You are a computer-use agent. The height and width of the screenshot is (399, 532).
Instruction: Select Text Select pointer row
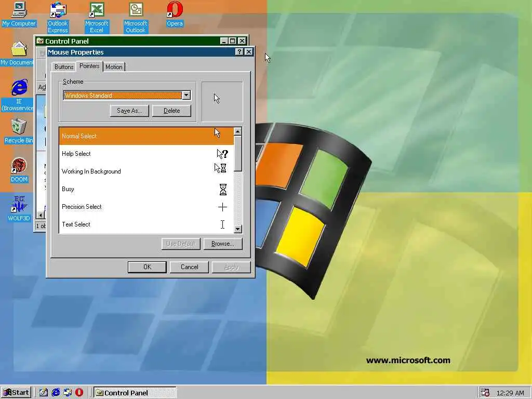coord(146,224)
